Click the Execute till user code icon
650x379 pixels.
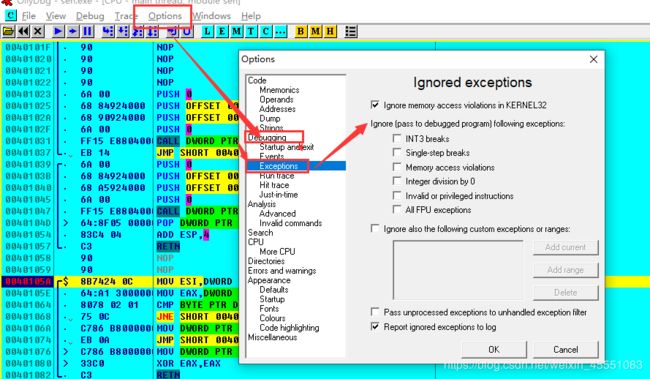pyautogui.click(x=187, y=32)
